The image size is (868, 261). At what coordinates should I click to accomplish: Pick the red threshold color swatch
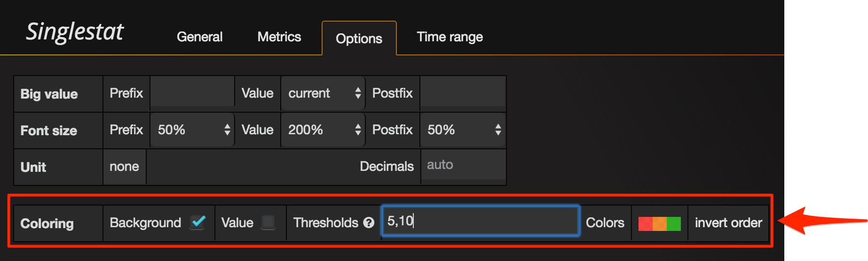pyautogui.click(x=645, y=224)
